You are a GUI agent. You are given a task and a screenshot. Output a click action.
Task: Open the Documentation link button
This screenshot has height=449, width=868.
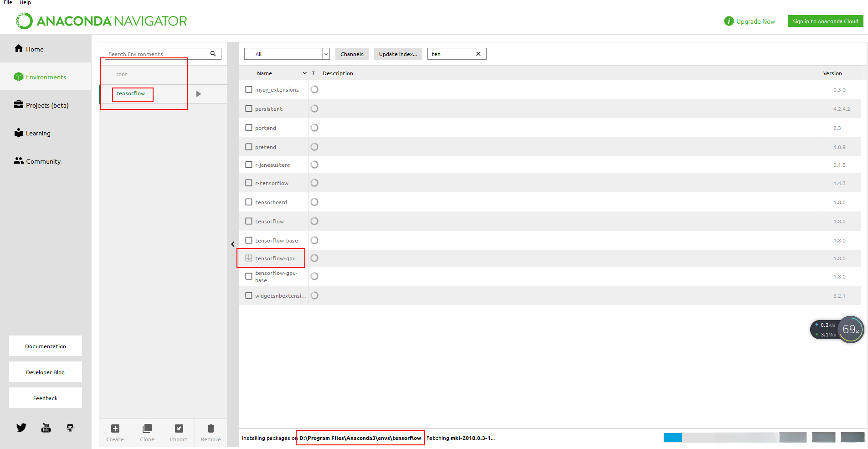pos(46,346)
